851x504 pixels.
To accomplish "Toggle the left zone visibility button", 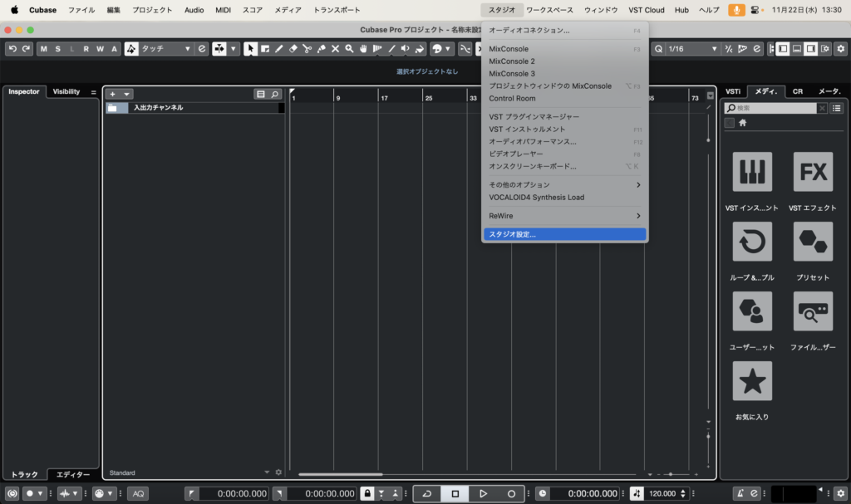I will click(x=782, y=49).
